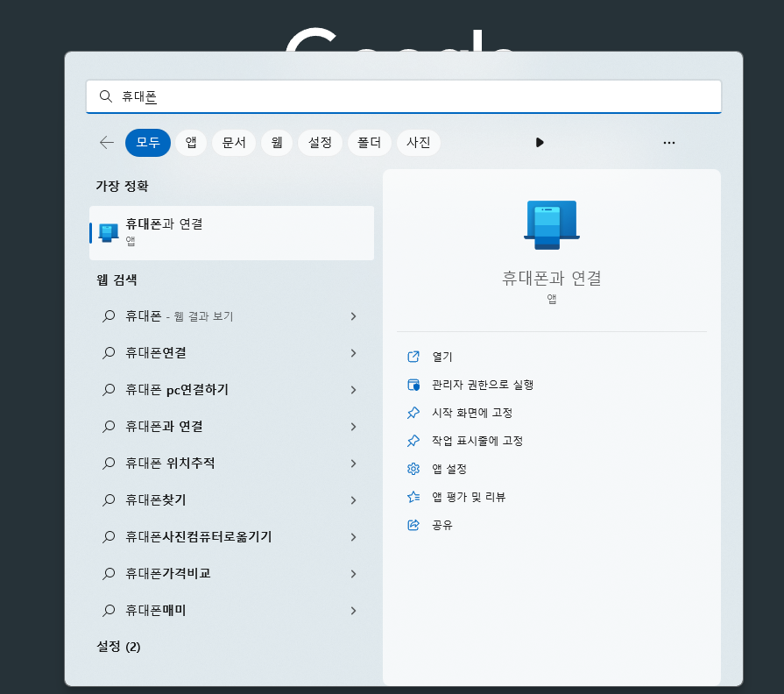Select the 휴대폰과 연결 web search suggestion

point(231,427)
